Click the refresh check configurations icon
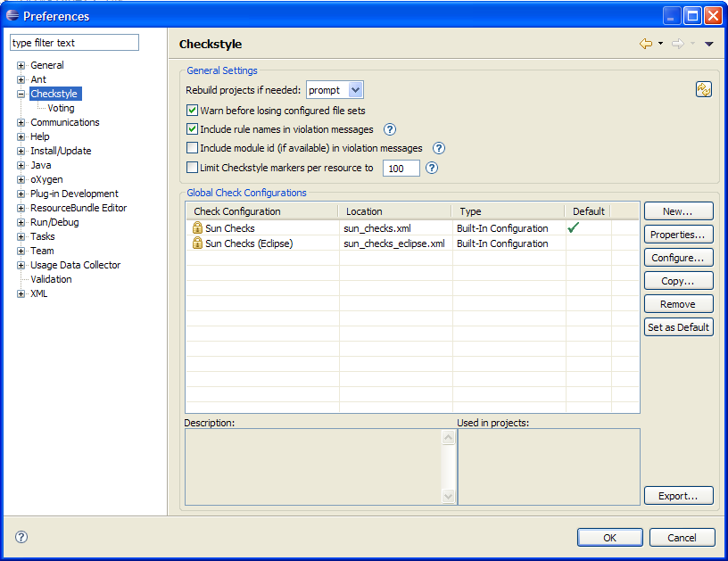Viewport: 728px width, 561px height. [x=703, y=89]
